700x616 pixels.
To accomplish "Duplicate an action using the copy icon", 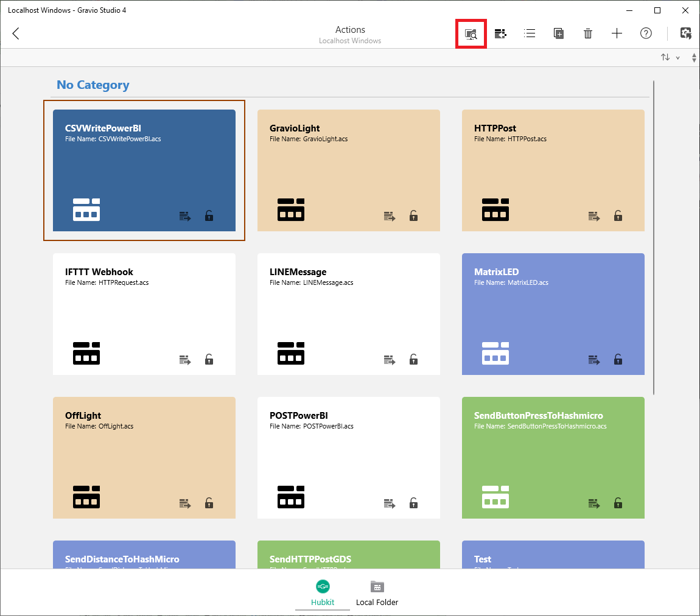I will 558,33.
